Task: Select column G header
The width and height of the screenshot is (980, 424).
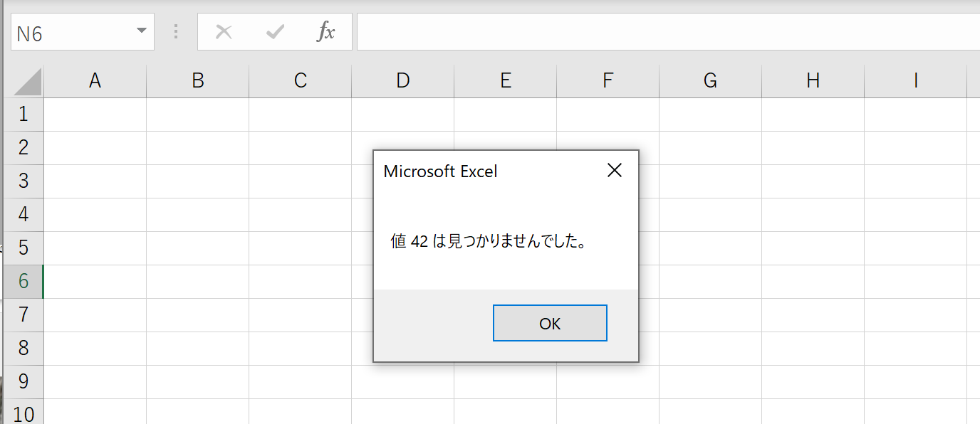Action: [711, 81]
